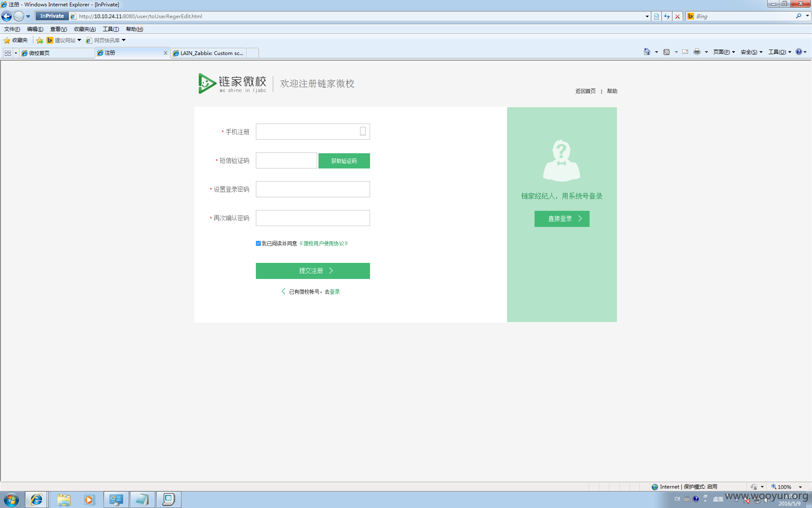Image resolution: width=812 pixels, height=508 pixels.
Task: Uncheck the 我已阅读并同意 agreement checkbox
Action: pos(258,243)
